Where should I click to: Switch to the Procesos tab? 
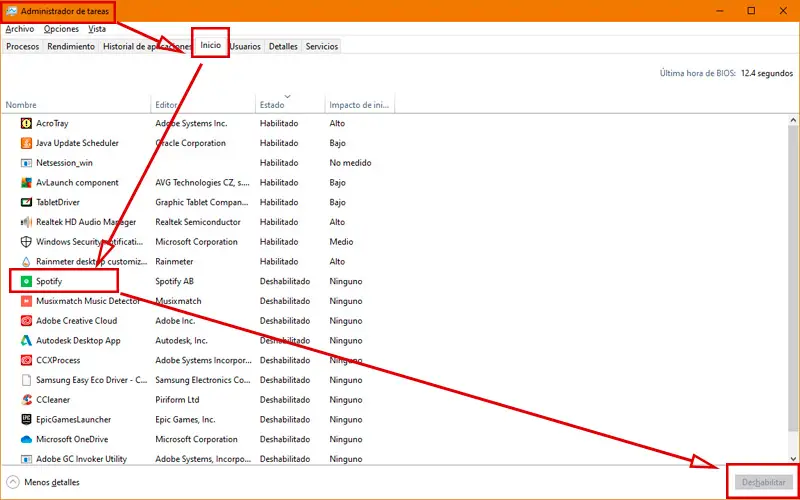[x=22, y=46]
